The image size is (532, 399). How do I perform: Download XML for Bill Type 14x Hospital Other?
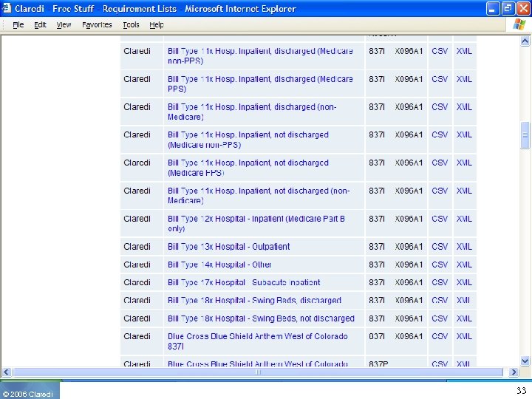[464, 265]
